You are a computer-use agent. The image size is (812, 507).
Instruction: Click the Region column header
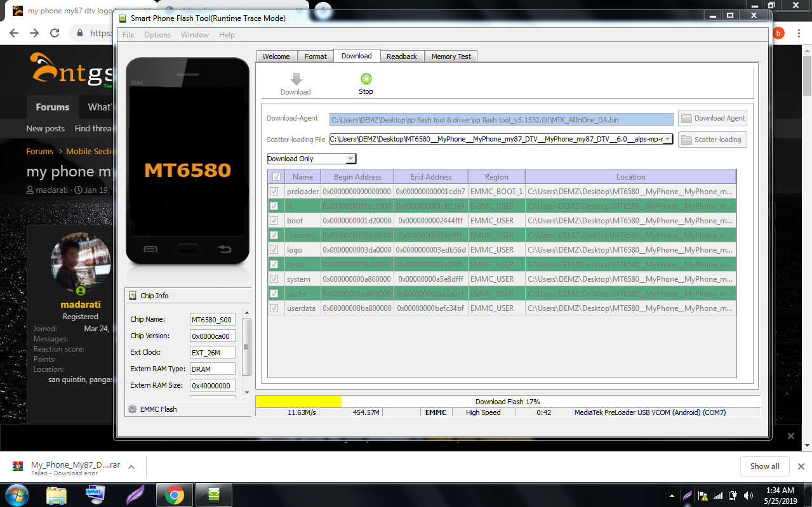tap(496, 177)
